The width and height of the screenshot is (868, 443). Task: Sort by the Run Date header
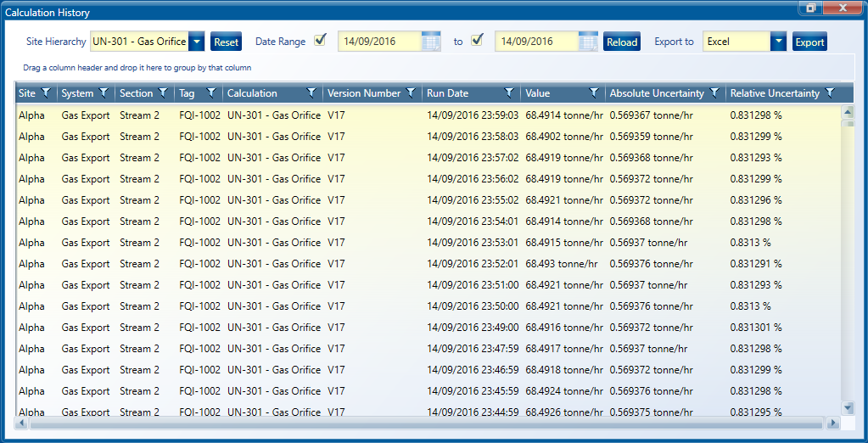tap(448, 93)
